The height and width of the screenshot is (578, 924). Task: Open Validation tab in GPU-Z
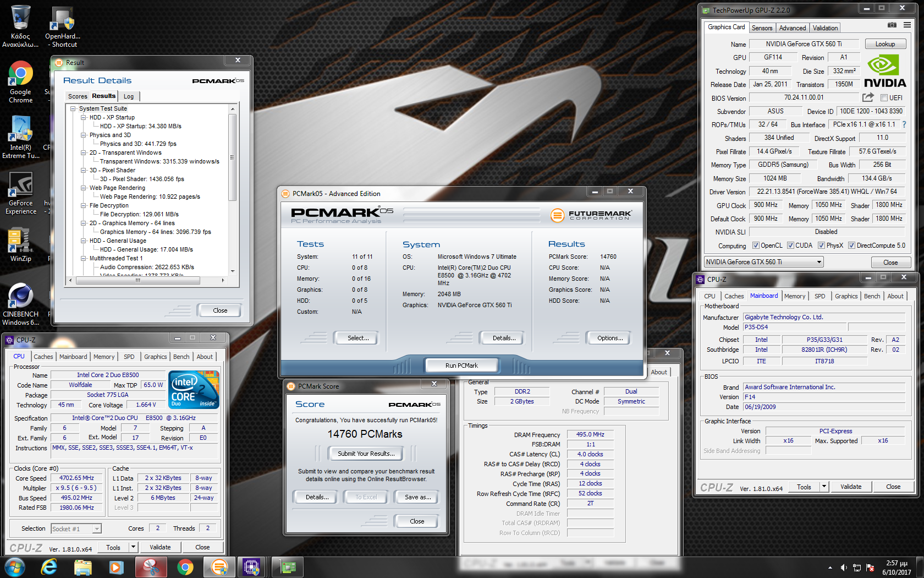[825, 28]
